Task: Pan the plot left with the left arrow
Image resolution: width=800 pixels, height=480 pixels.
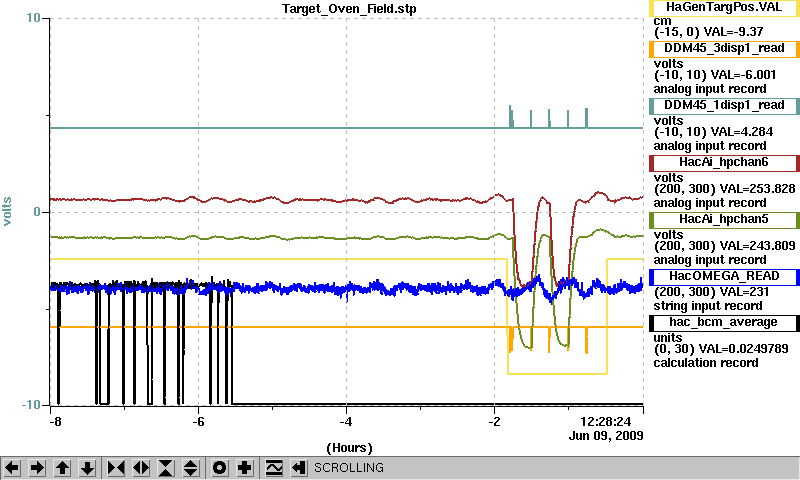Action: click(12, 468)
